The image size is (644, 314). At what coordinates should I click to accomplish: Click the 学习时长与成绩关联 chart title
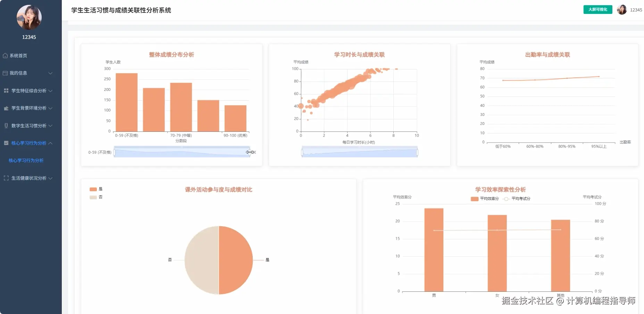(x=360, y=54)
